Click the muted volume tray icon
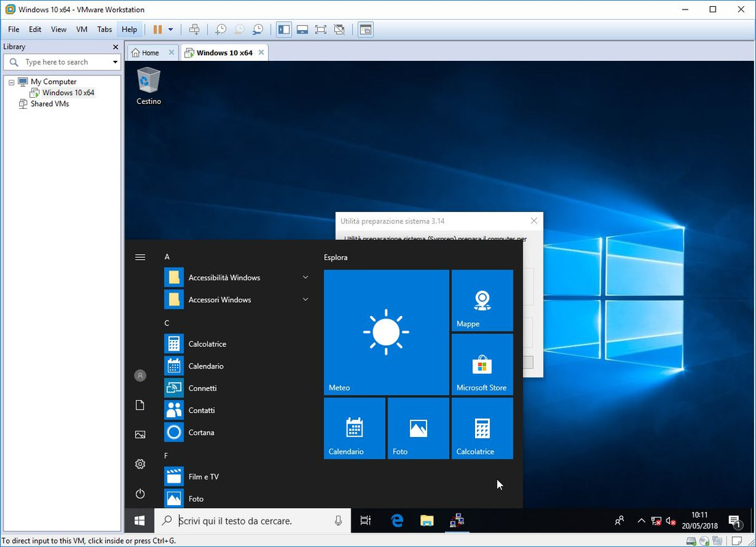Screen dimensions: 756x547 coord(671,521)
